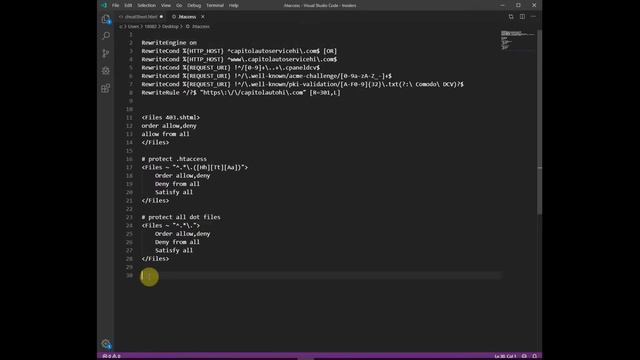The height and width of the screenshot is (360, 640).
Task: Click the '# protect .htaccess' comment
Action: tap(174, 159)
